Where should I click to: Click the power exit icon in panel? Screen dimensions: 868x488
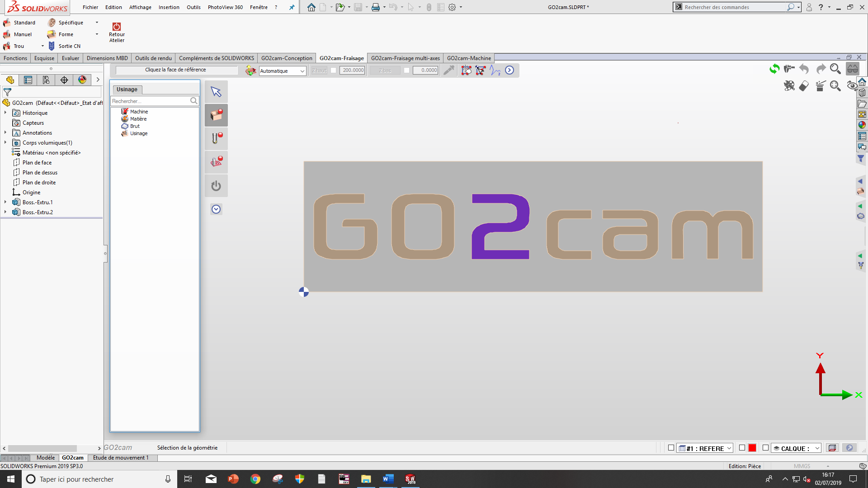(x=216, y=186)
